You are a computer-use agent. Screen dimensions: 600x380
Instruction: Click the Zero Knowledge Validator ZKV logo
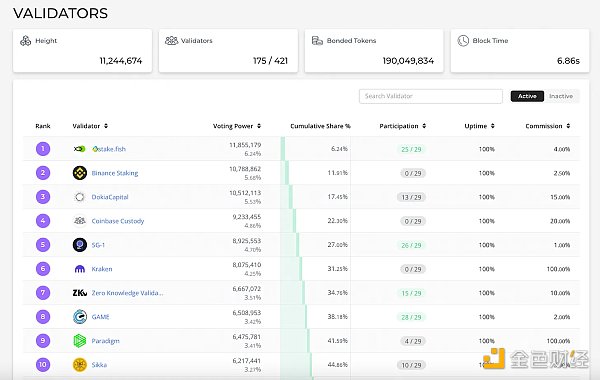(x=80, y=293)
